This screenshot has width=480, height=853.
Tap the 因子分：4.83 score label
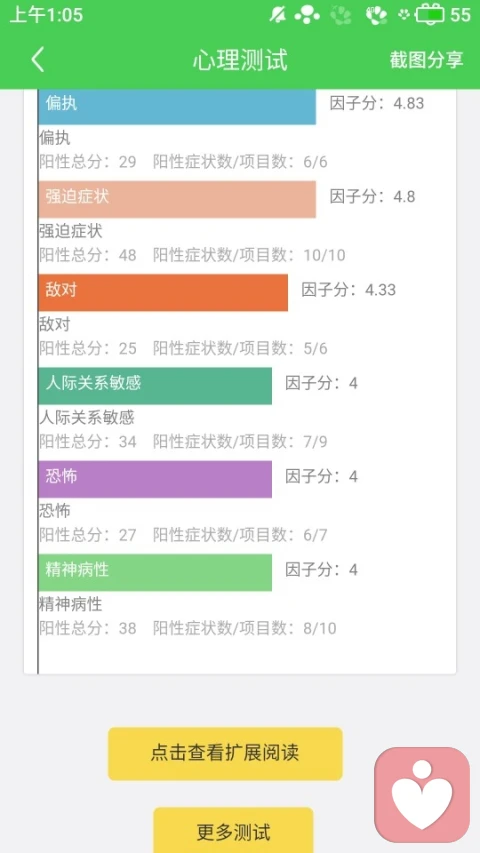pos(377,103)
